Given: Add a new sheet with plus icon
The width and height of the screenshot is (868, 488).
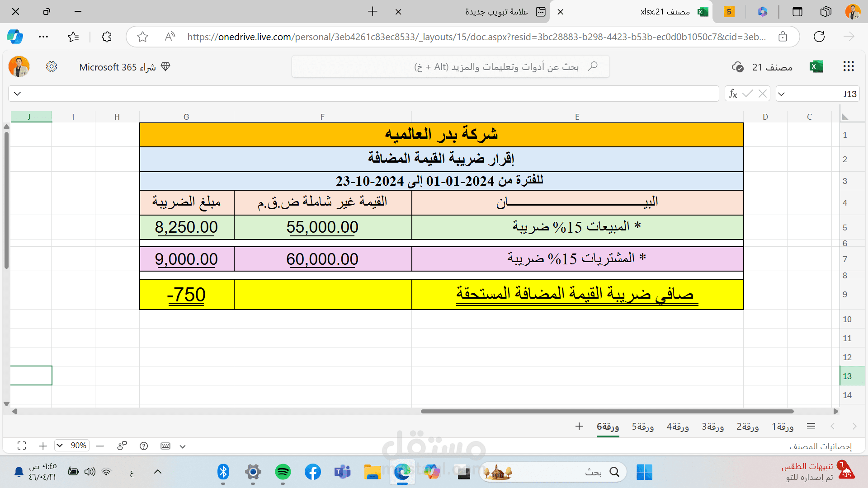Looking at the screenshot, I should tap(579, 426).
